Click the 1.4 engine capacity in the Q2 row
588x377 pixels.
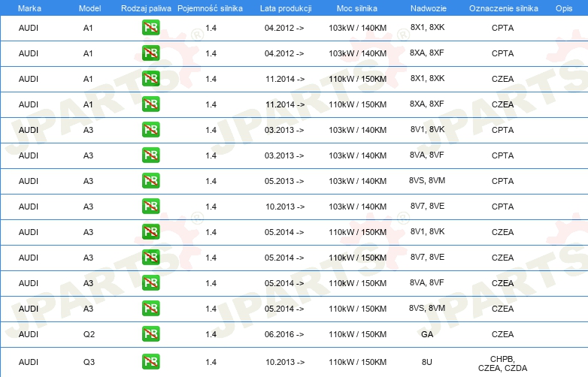point(211,334)
